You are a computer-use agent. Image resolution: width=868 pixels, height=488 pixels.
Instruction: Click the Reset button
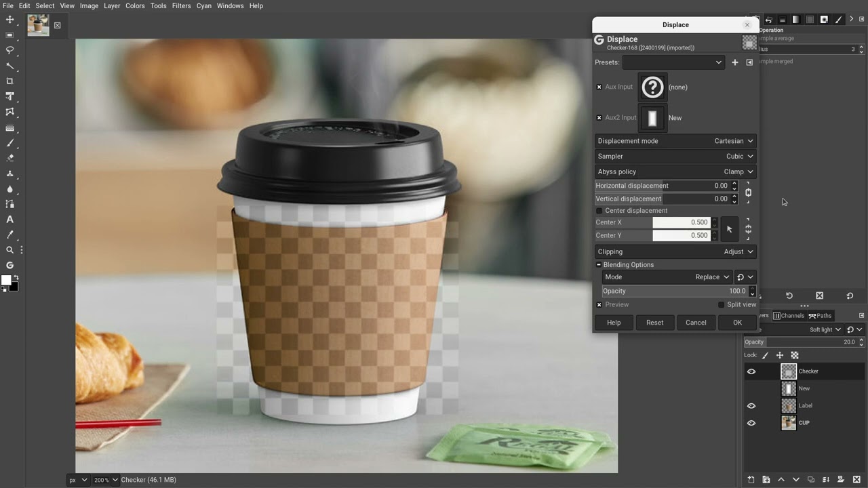point(655,323)
